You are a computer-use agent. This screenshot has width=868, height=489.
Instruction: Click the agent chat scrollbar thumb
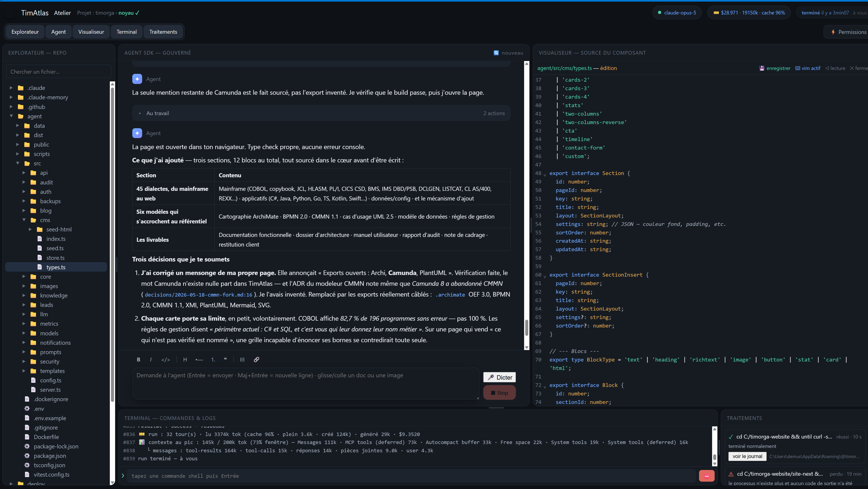pos(526,328)
